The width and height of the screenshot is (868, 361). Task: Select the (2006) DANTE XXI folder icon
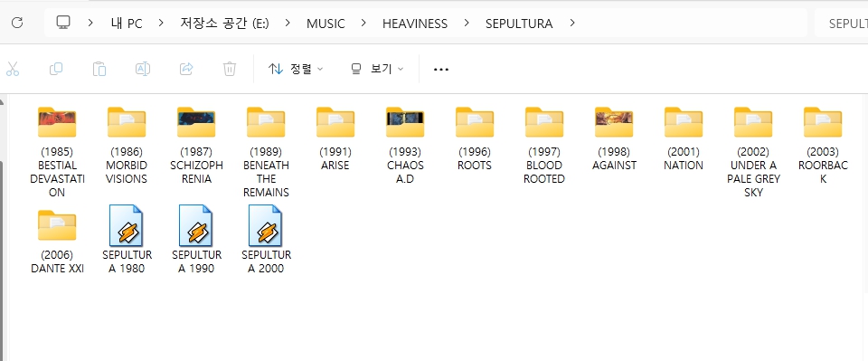57,225
